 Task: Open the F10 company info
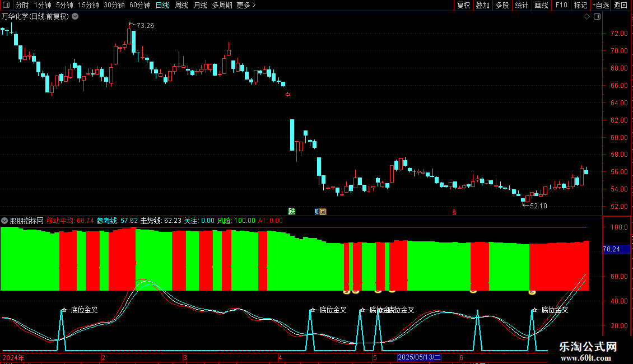click(x=561, y=5)
